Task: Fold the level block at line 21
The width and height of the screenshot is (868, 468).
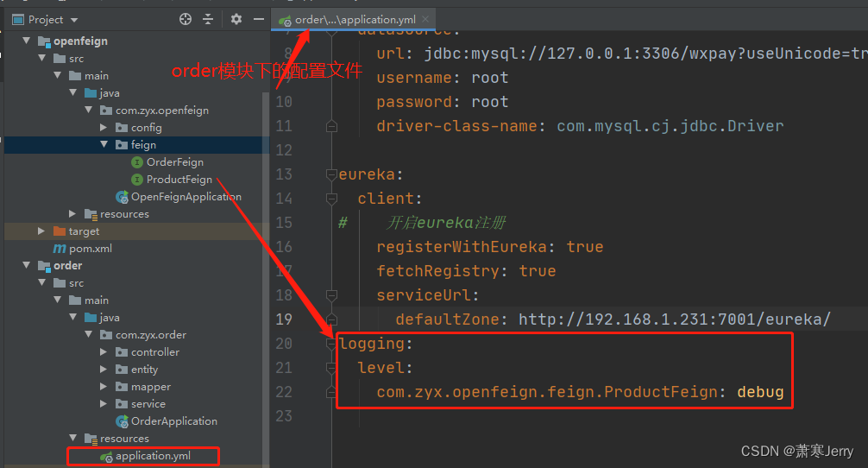Action: [331, 368]
